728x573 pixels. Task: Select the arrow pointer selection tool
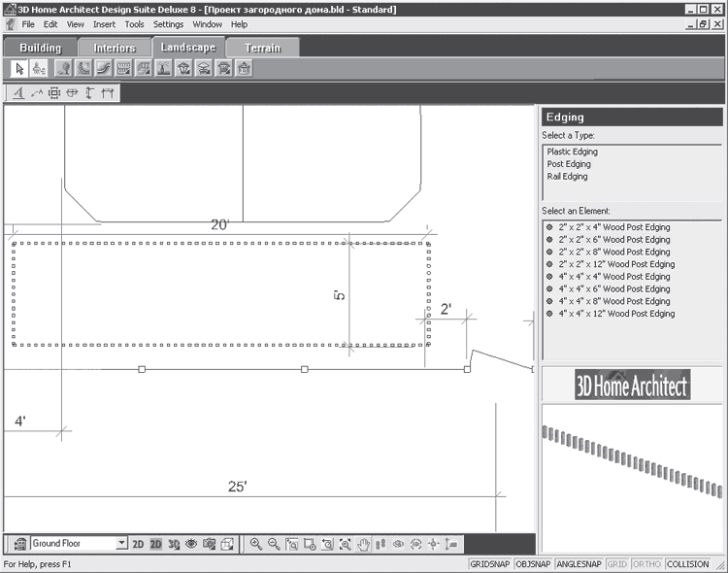point(19,68)
